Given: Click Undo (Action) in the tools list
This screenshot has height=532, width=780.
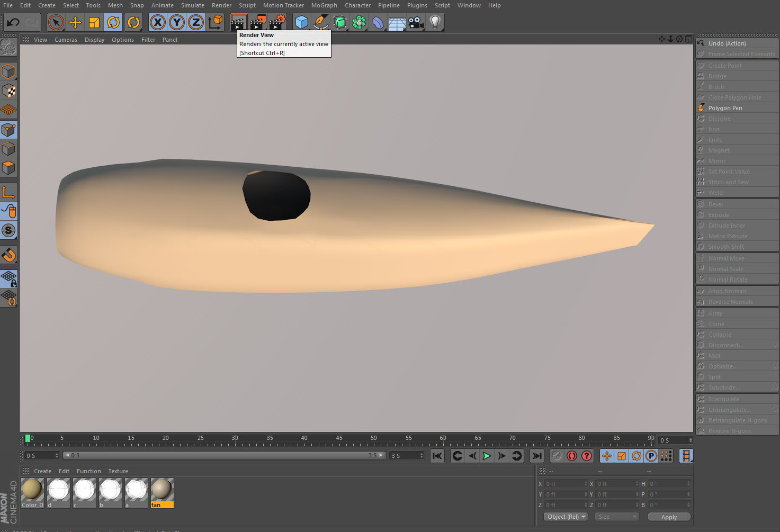Looking at the screenshot, I should (x=737, y=43).
